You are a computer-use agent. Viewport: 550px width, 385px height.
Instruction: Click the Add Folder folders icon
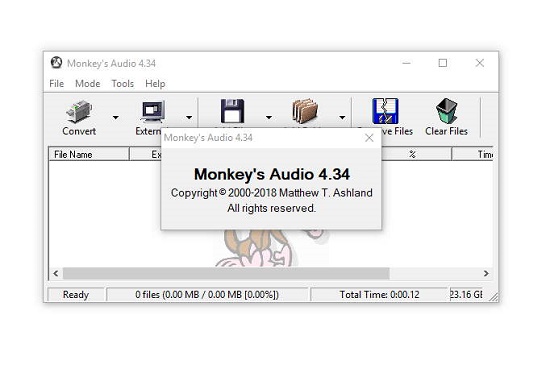tap(305, 111)
